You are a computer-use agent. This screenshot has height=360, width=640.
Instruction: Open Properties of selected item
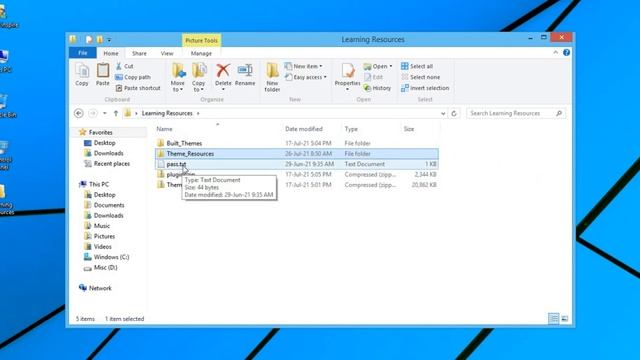[347, 76]
